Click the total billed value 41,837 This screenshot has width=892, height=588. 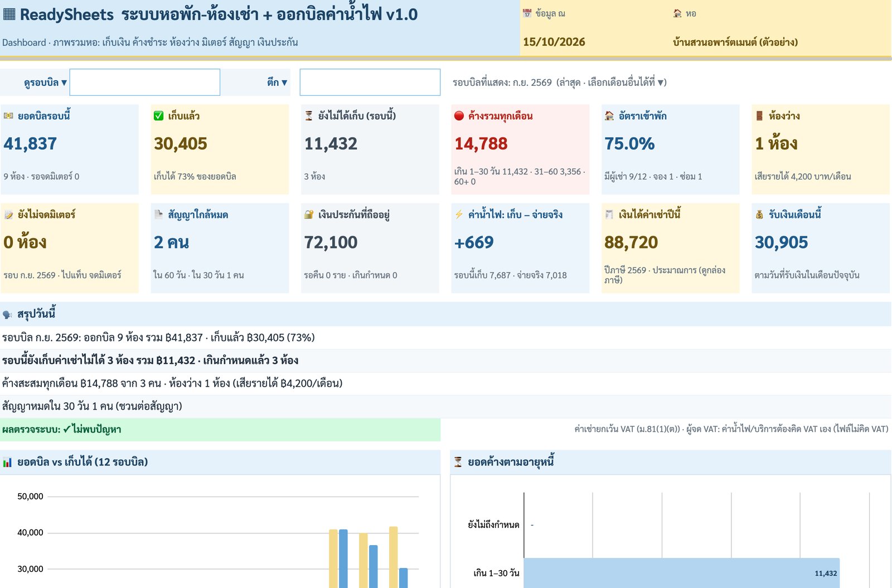(30, 144)
